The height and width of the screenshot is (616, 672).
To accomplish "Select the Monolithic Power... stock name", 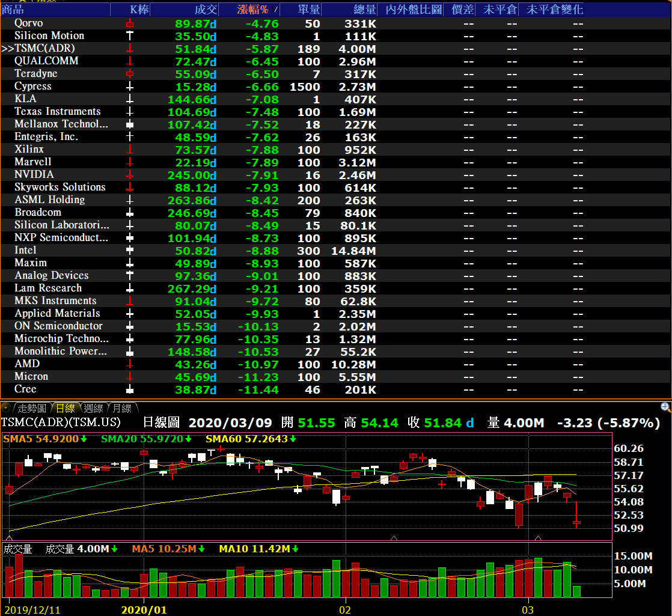I will pos(61,351).
